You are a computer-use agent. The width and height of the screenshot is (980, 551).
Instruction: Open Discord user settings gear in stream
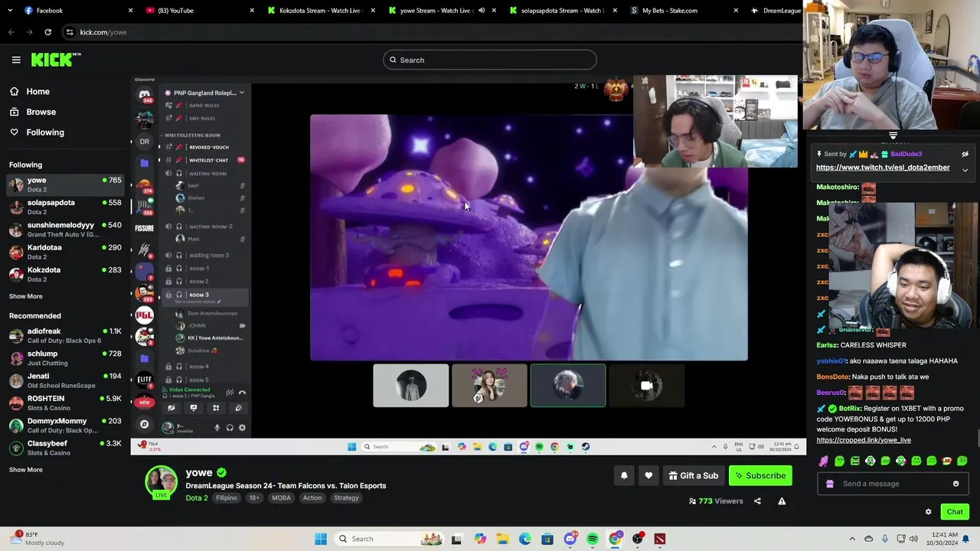pos(242,428)
